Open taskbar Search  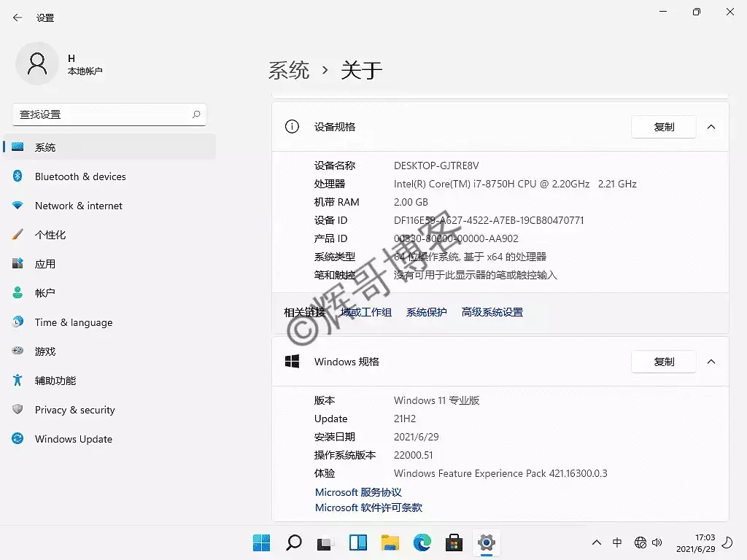tap(293, 542)
